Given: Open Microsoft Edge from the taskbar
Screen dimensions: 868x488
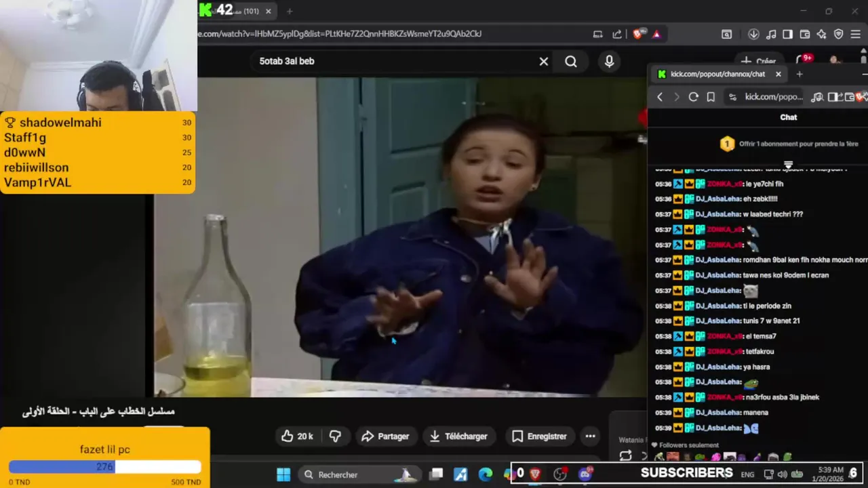Looking at the screenshot, I should (x=486, y=474).
